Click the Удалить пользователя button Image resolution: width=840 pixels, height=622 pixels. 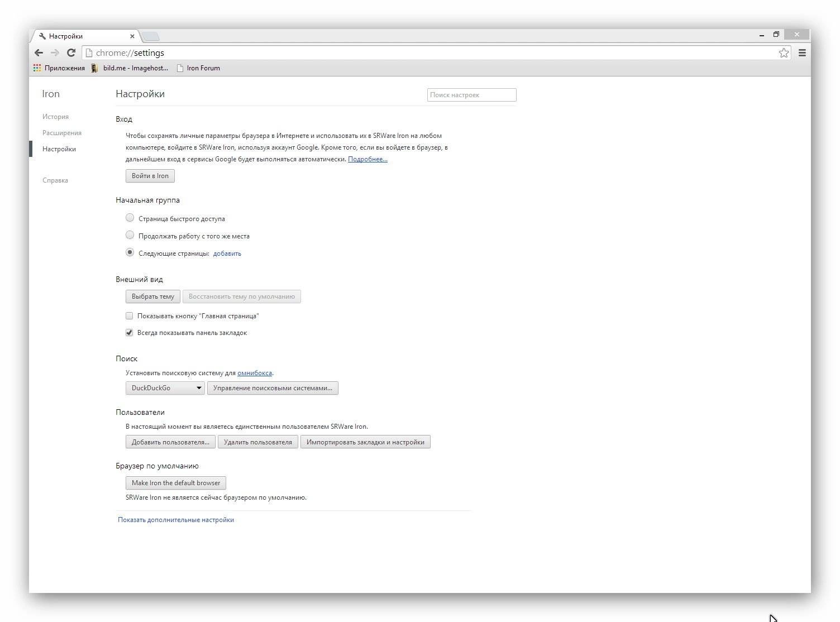coord(258,442)
